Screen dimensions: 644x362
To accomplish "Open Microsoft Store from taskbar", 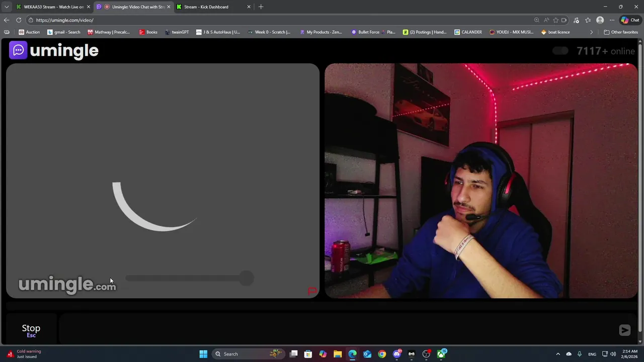I will [x=308, y=354].
